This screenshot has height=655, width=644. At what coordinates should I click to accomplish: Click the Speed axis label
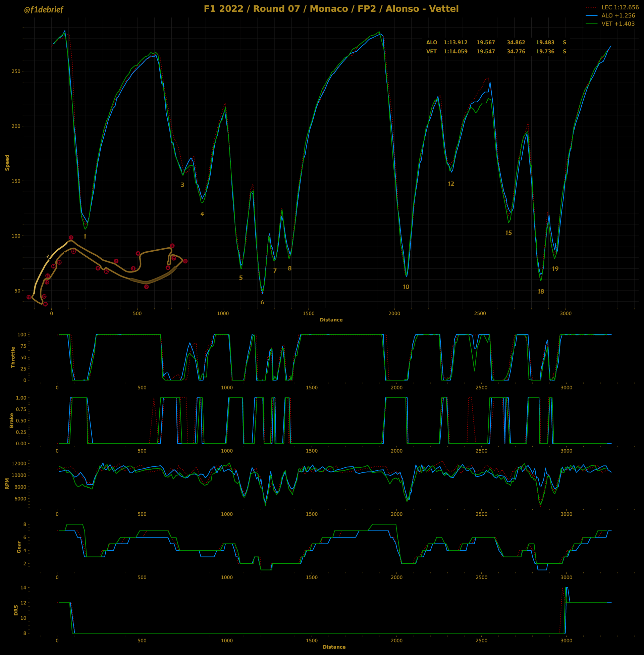click(7, 163)
